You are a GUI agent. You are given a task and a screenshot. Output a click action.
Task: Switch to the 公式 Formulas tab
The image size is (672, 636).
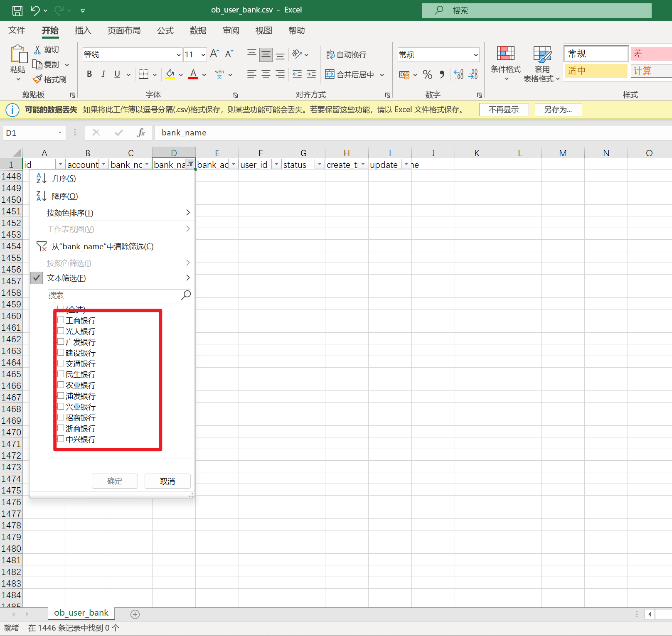tap(165, 30)
